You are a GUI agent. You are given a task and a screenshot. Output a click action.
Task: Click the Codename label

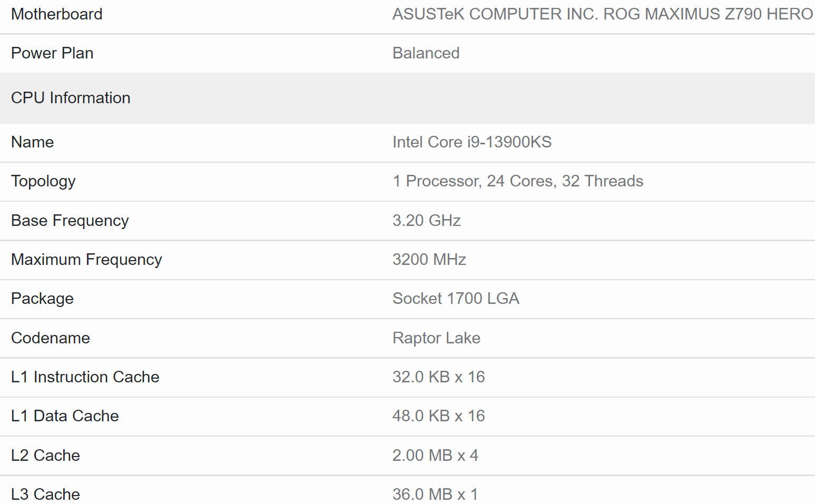(51, 338)
